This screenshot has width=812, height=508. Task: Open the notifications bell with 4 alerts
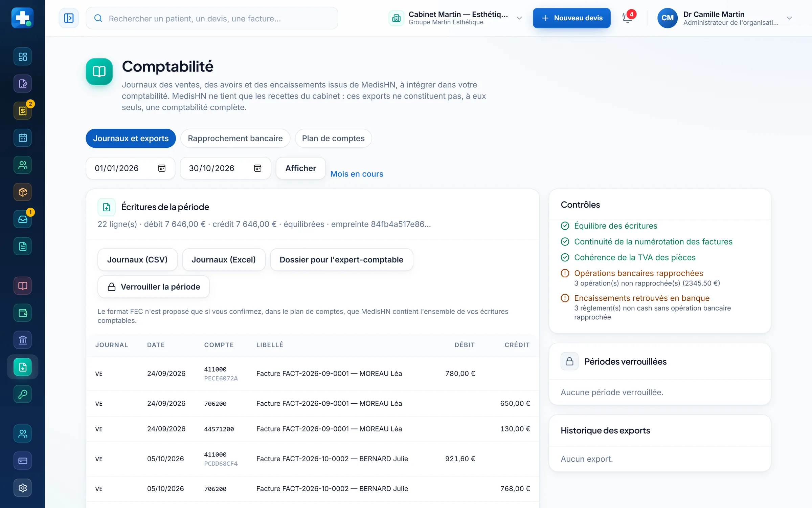(628, 18)
